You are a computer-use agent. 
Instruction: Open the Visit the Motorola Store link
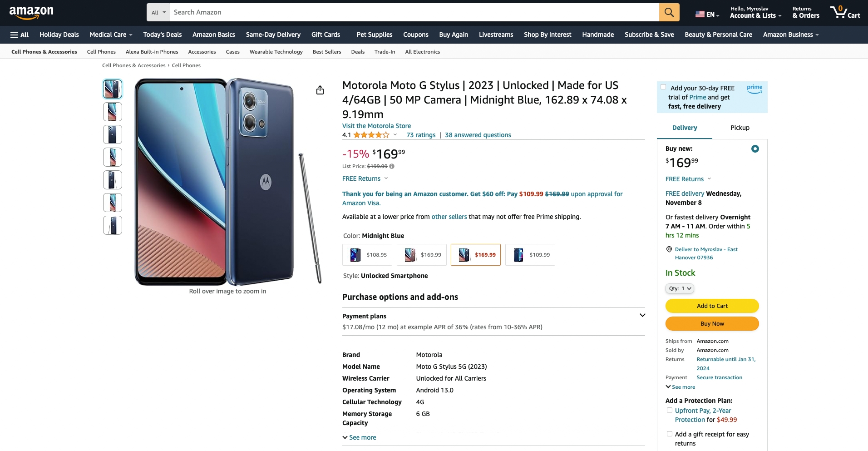(376, 126)
